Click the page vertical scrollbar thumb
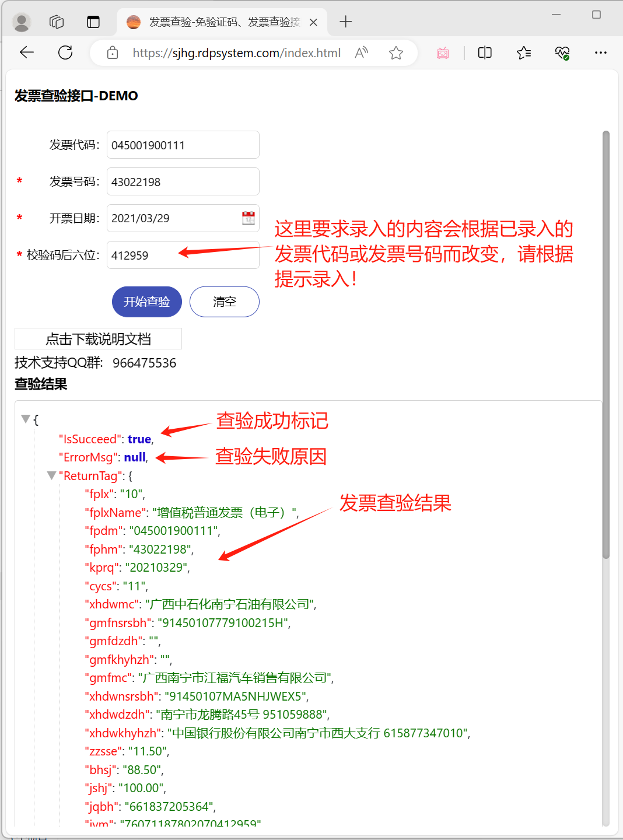 point(606,344)
